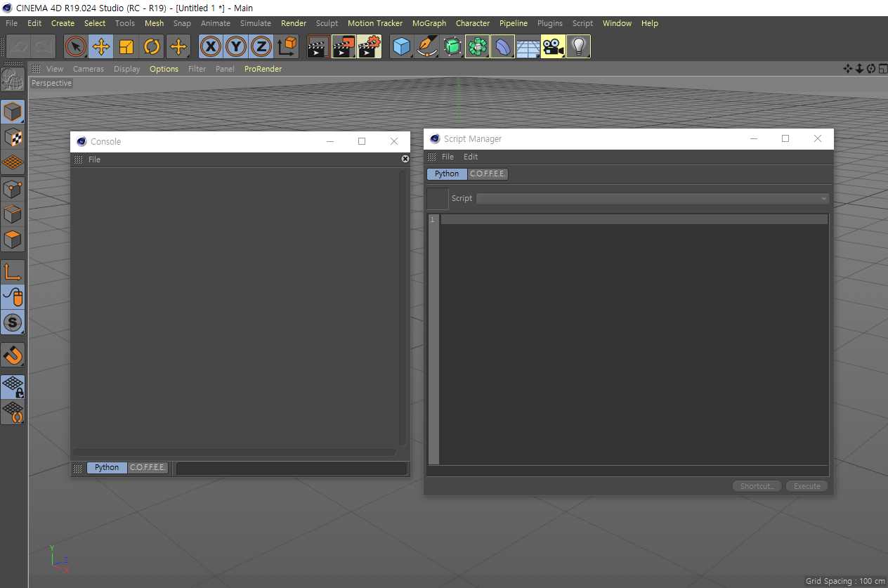Enable Model mode in left palette
Screen dimensions: 888x588
[x=13, y=112]
